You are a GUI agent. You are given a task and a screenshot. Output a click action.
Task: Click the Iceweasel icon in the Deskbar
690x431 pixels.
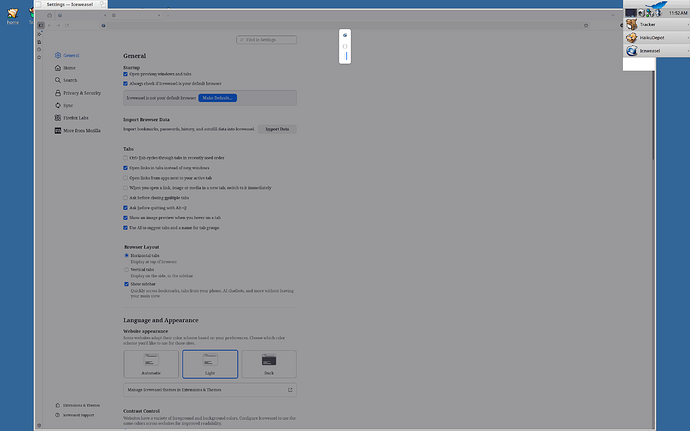point(632,51)
